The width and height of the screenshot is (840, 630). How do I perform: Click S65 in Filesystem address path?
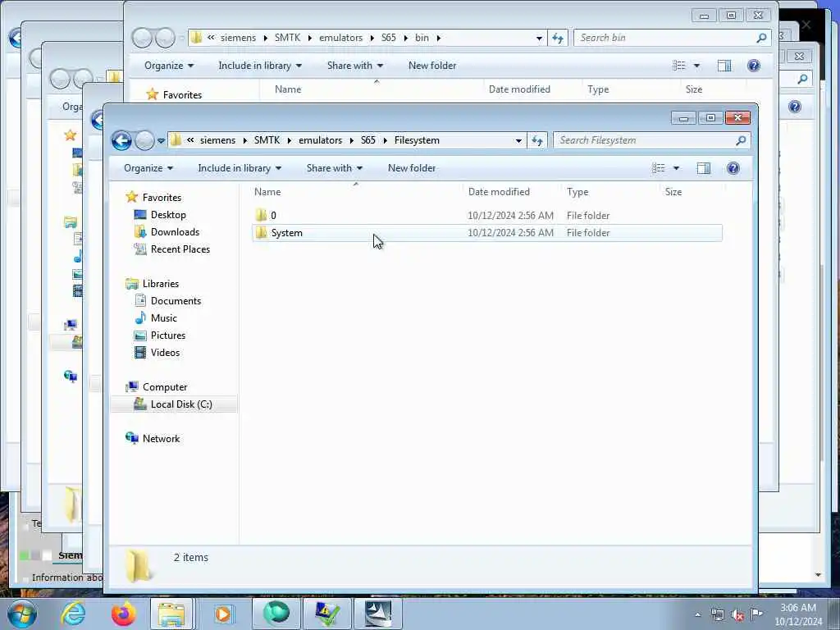click(x=368, y=140)
